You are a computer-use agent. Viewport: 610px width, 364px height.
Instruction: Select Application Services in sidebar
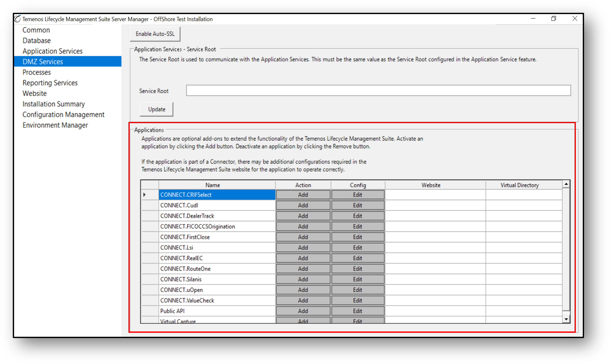click(52, 51)
